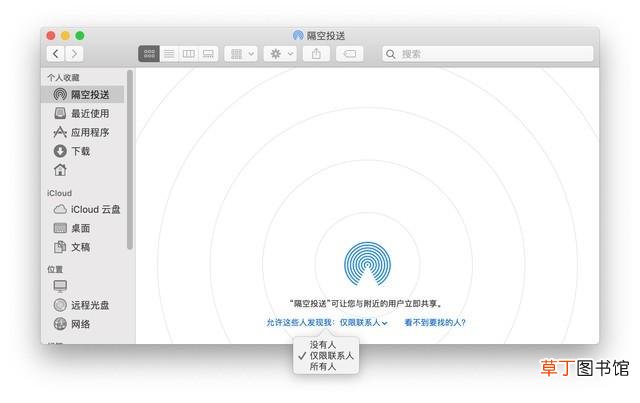Choose 仅限联系人 from the popup menu
Screen dimensions: 640x403
pos(326,356)
